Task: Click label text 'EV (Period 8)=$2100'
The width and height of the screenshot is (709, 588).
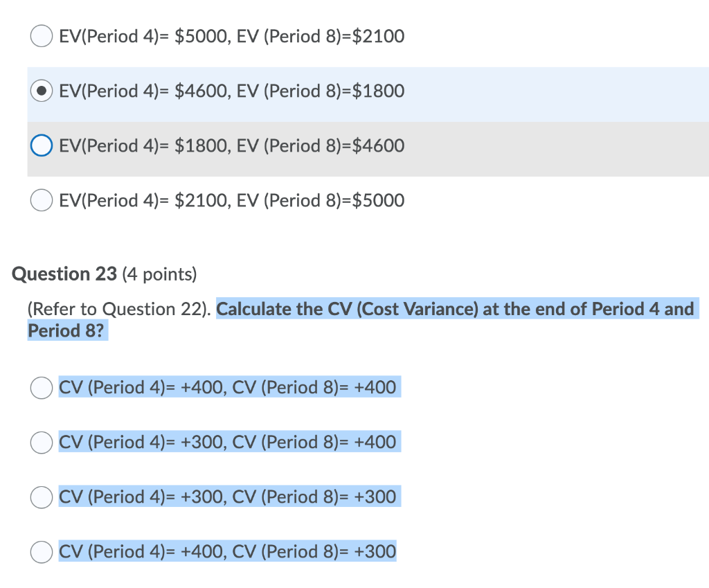Action: pyautogui.click(x=321, y=36)
